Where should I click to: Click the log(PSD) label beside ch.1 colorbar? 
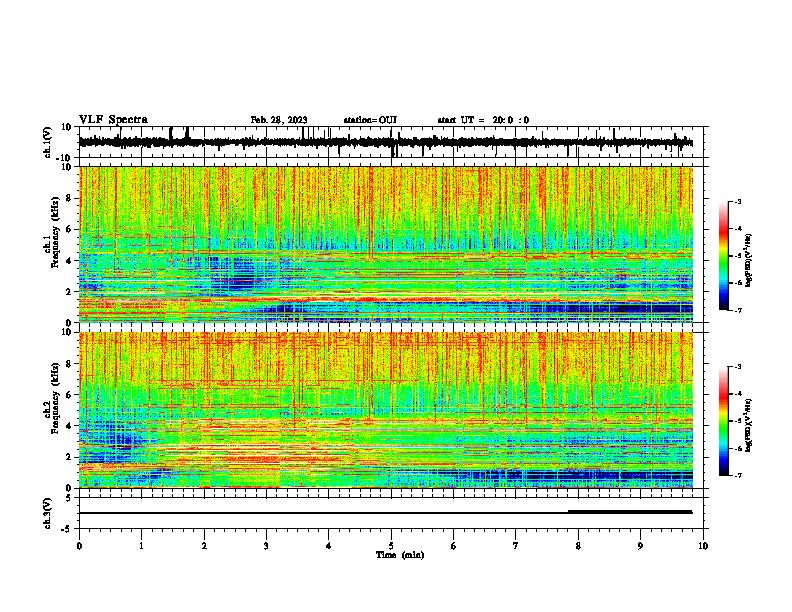tap(749, 260)
